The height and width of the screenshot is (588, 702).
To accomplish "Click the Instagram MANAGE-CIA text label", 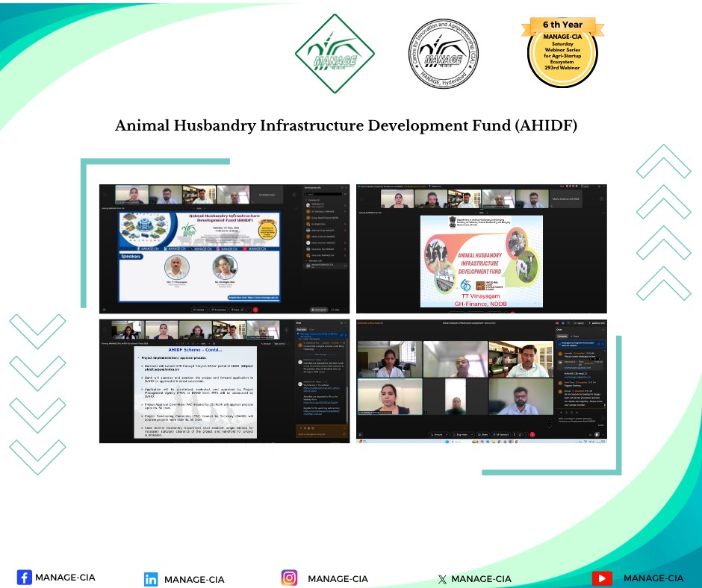I will point(338,578).
